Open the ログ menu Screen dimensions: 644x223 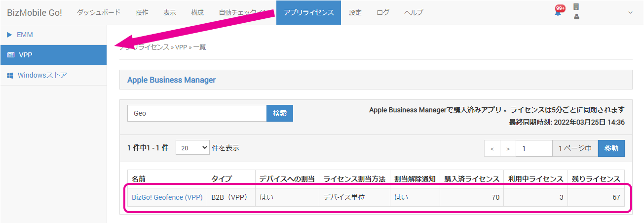383,12
